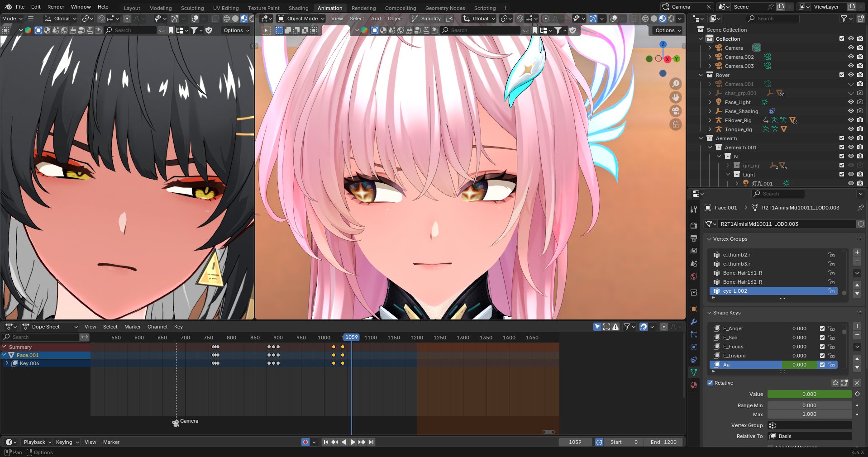Play the animation forward
Screen dimensions: 868x457
pyautogui.click(x=353, y=442)
